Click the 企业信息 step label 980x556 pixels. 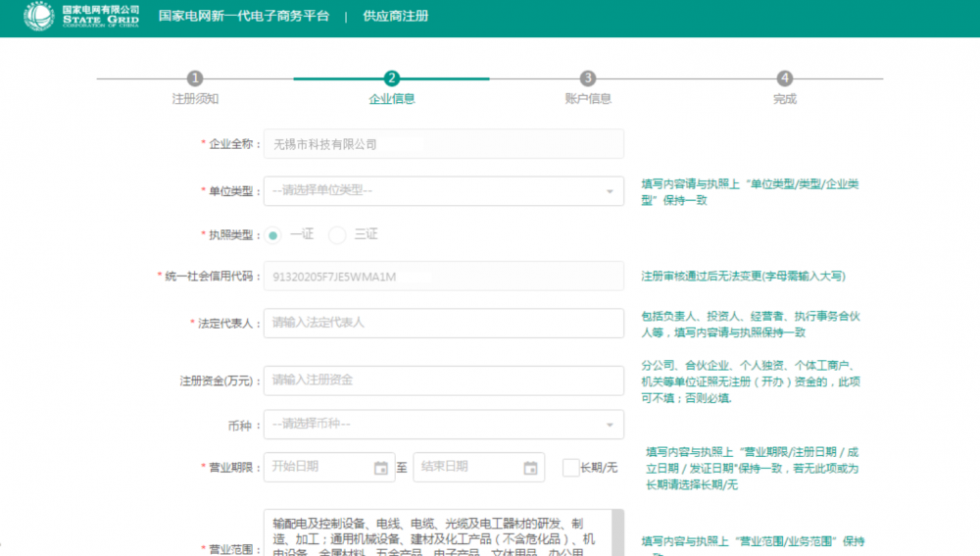pos(392,99)
